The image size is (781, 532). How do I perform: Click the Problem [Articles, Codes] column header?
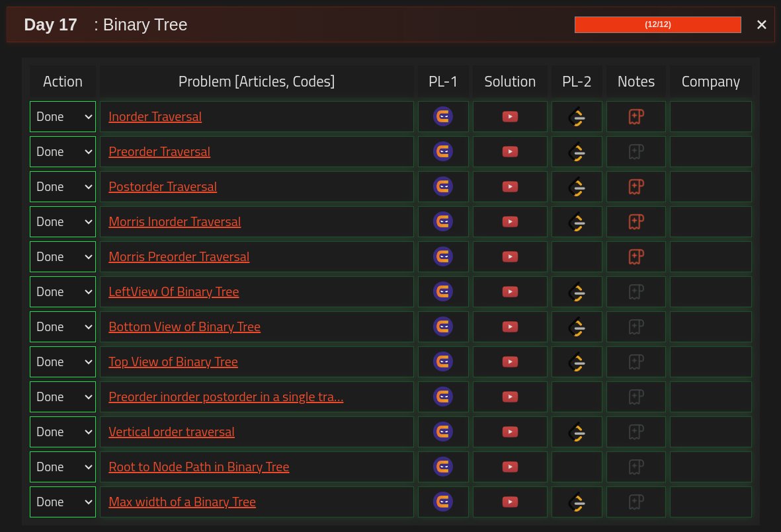tap(257, 81)
